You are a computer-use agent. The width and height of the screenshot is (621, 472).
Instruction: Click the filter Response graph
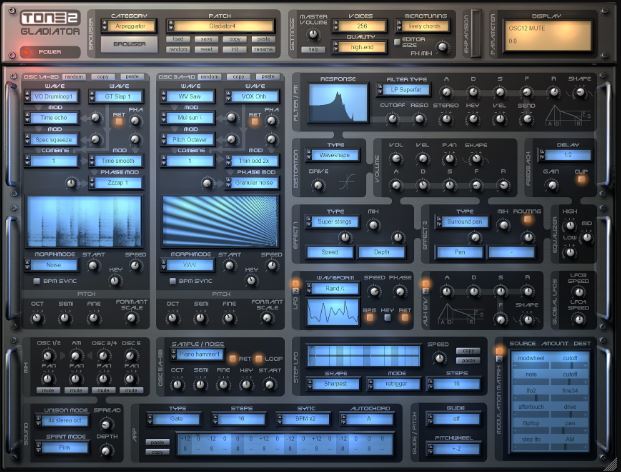pyautogui.click(x=338, y=103)
